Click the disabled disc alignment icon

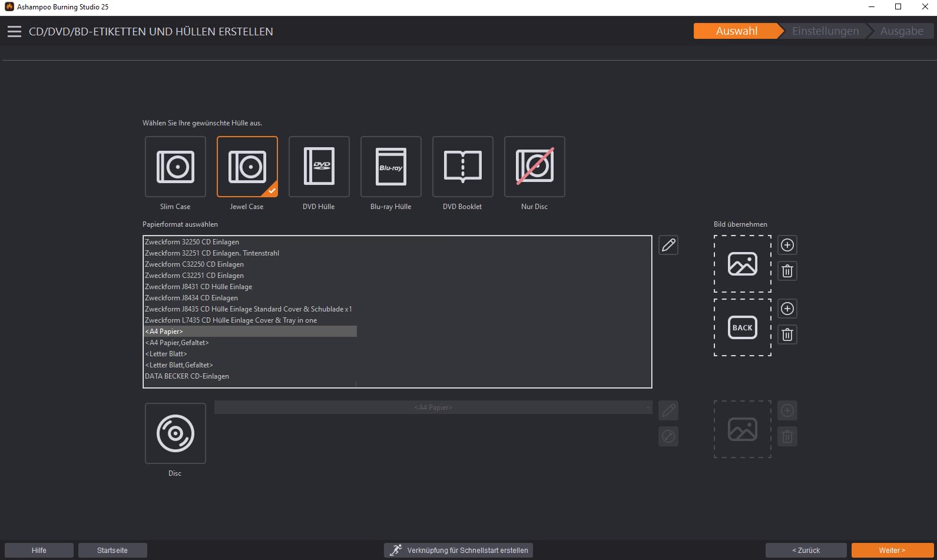(668, 436)
